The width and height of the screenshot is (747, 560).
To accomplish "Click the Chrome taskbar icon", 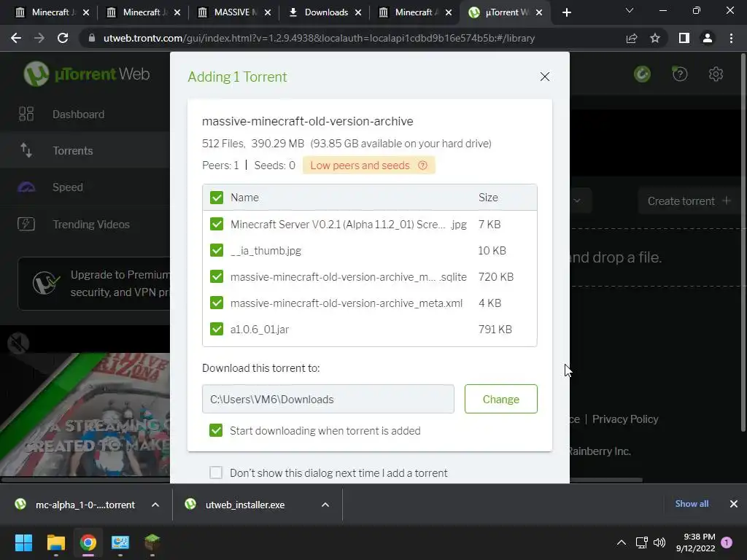I will point(88,542).
